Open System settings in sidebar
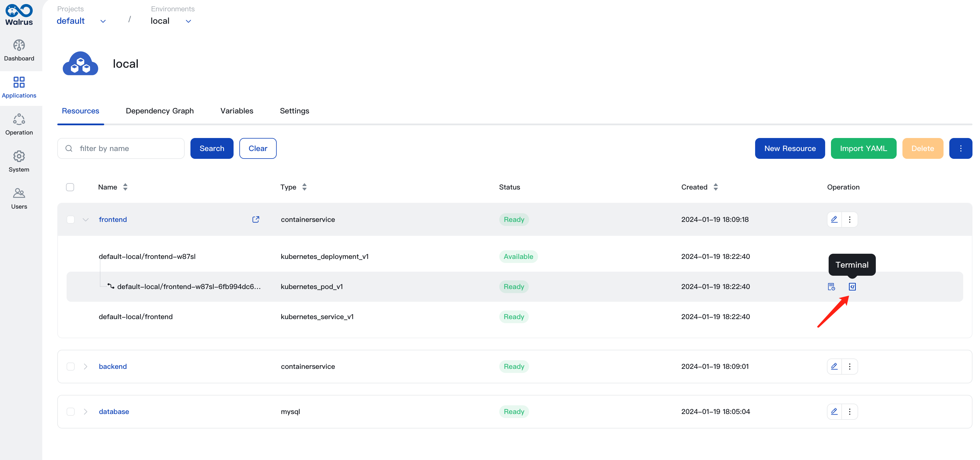Viewport: 980px width, 460px height. pos(19,161)
